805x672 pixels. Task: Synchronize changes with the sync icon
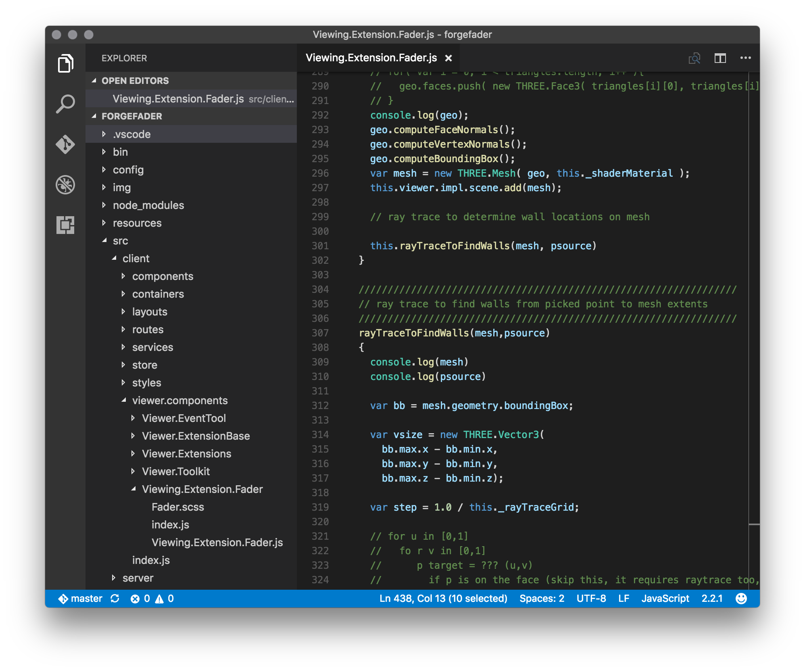tap(115, 598)
